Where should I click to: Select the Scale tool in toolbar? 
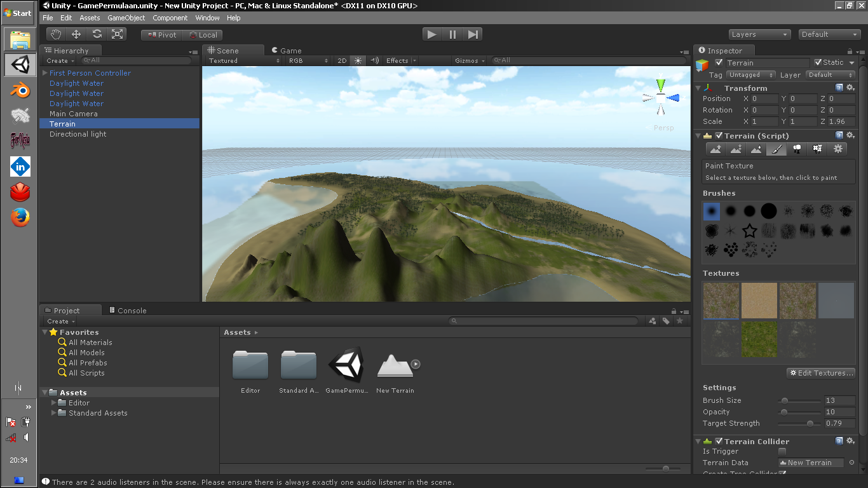117,34
